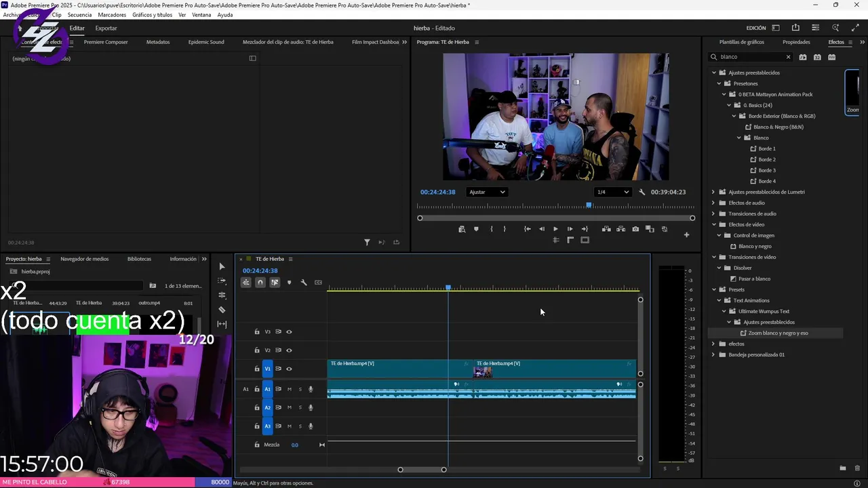Toggle safe margins in Program Monitor
This screenshot has height=488, width=868.
point(585,240)
